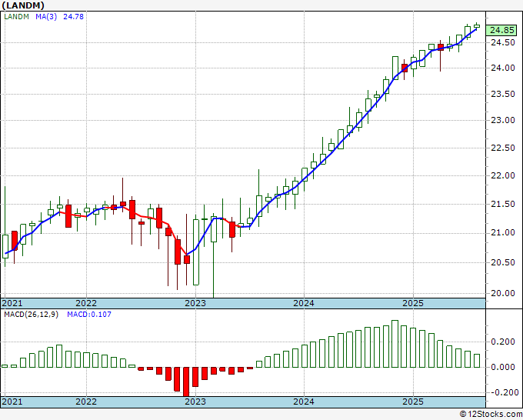Click the MA(3) indicator label

[x=46, y=17]
